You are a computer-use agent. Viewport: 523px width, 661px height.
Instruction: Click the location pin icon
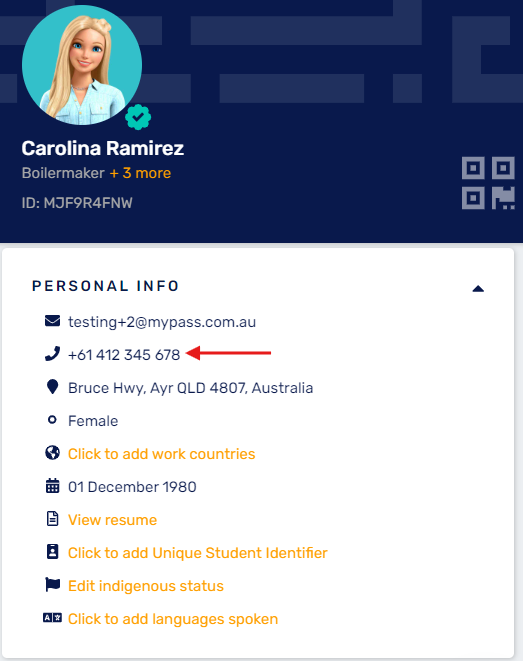pos(52,387)
